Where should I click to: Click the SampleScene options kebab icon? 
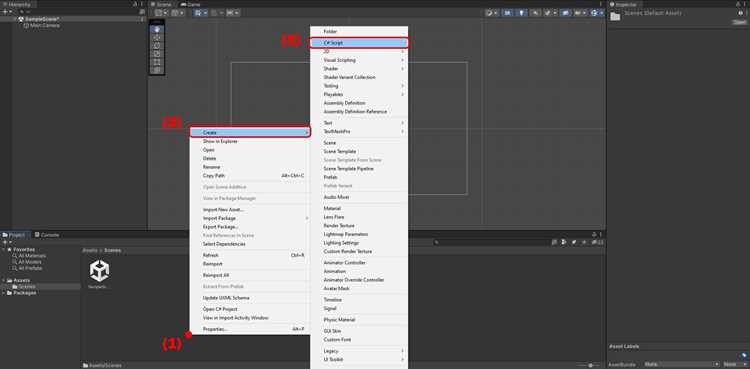142,19
